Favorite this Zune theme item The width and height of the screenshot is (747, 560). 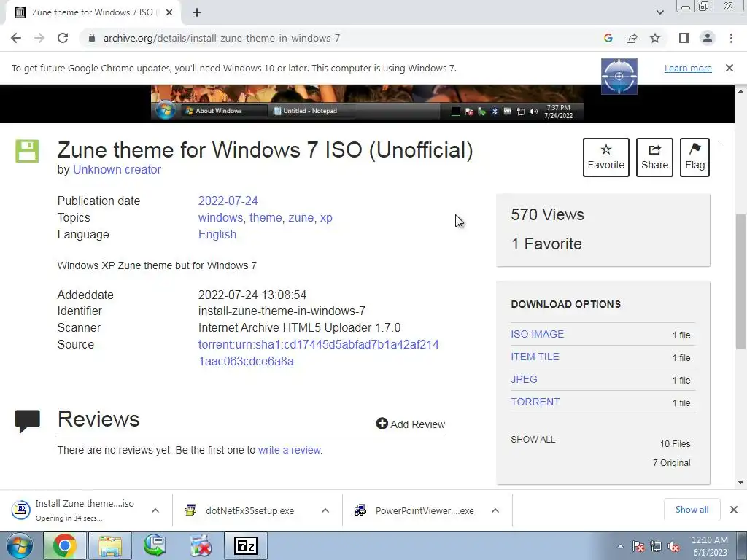coord(606,157)
